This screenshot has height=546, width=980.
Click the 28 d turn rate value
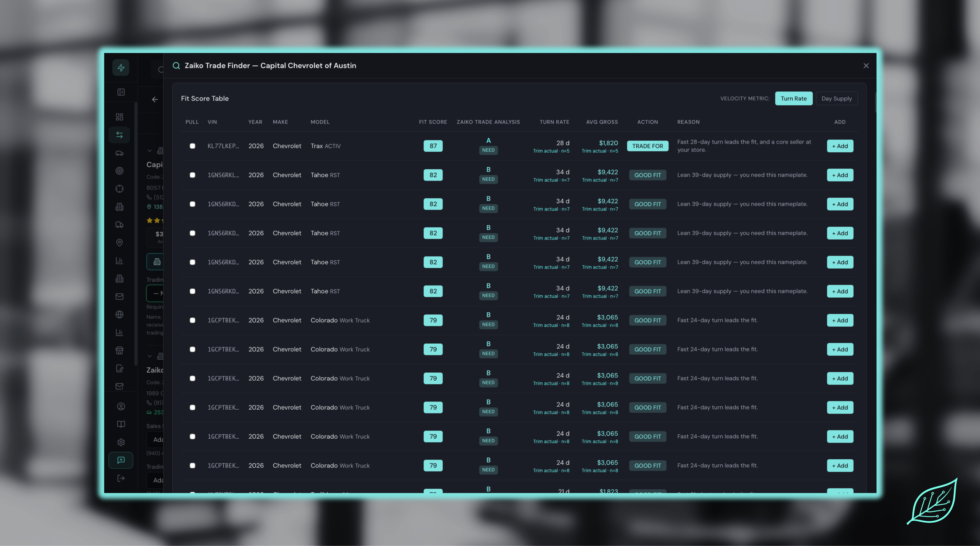563,143
